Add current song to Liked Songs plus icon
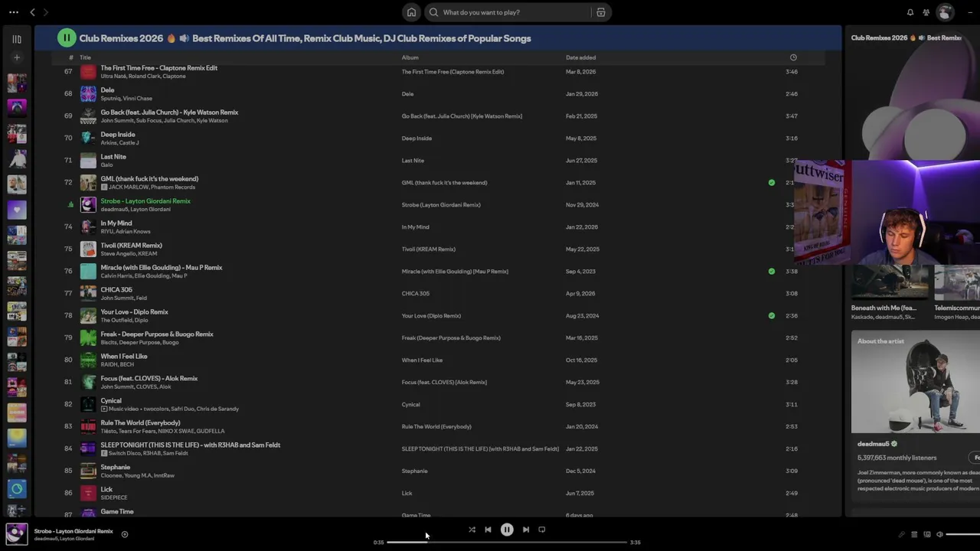Screen dimensions: 980x551 coord(125,535)
